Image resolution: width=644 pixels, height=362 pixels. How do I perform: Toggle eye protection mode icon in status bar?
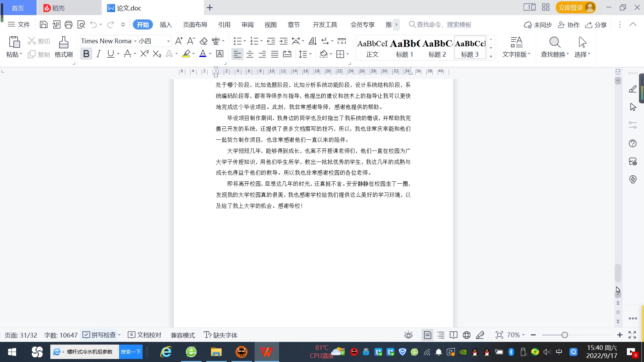click(408, 335)
